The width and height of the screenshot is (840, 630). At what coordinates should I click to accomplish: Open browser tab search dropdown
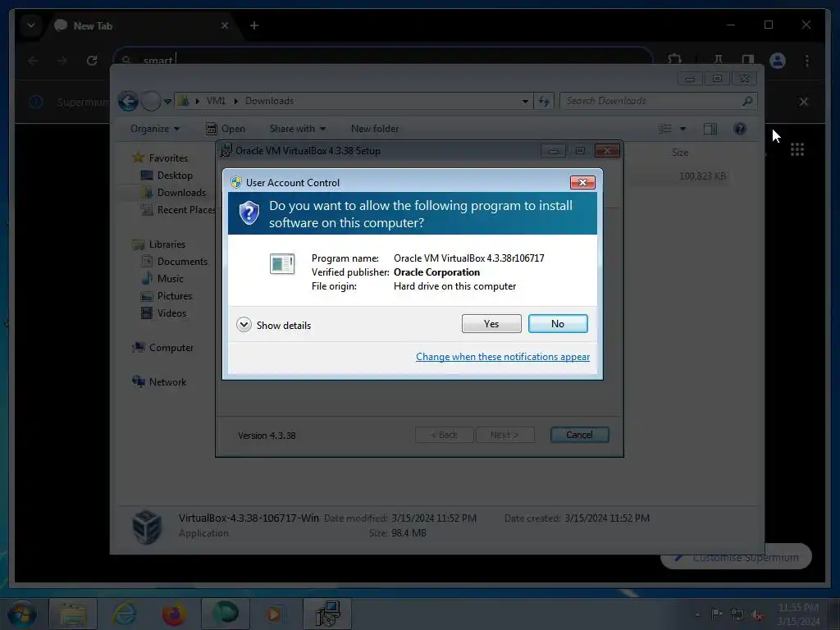(x=31, y=25)
